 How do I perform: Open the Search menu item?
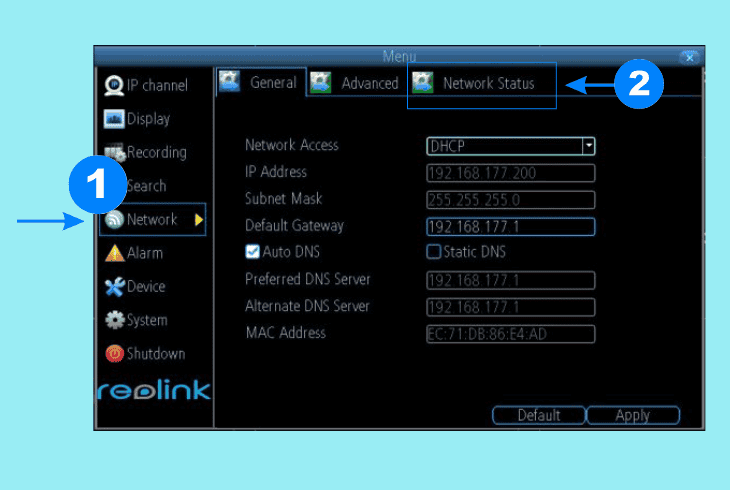(x=147, y=186)
